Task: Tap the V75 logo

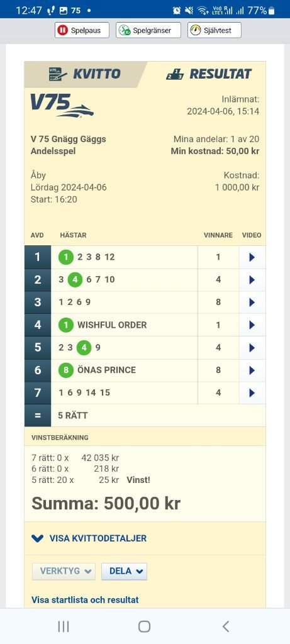Action: pos(62,106)
